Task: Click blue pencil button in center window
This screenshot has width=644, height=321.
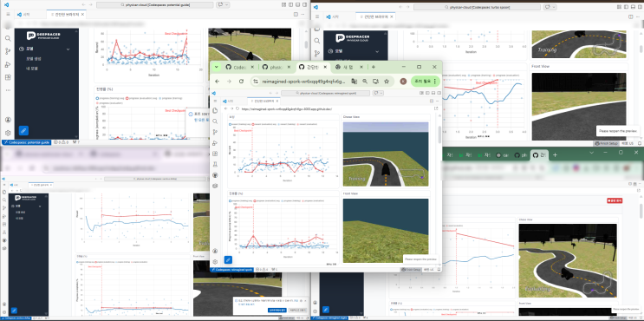Action: click(x=228, y=259)
